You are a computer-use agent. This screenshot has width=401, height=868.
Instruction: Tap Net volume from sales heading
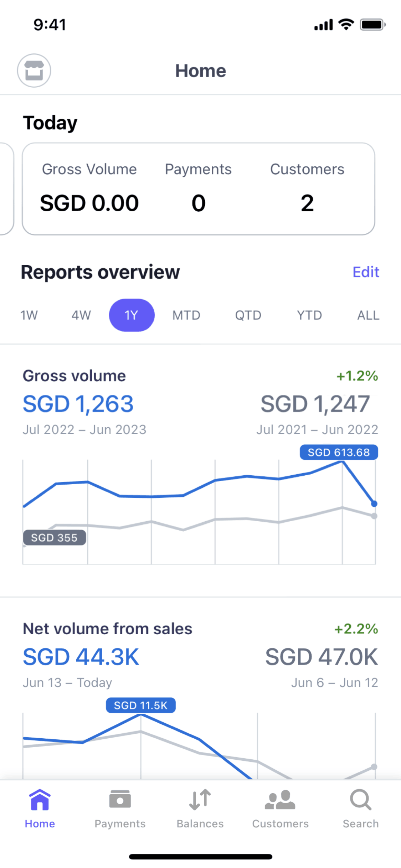[107, 629]
